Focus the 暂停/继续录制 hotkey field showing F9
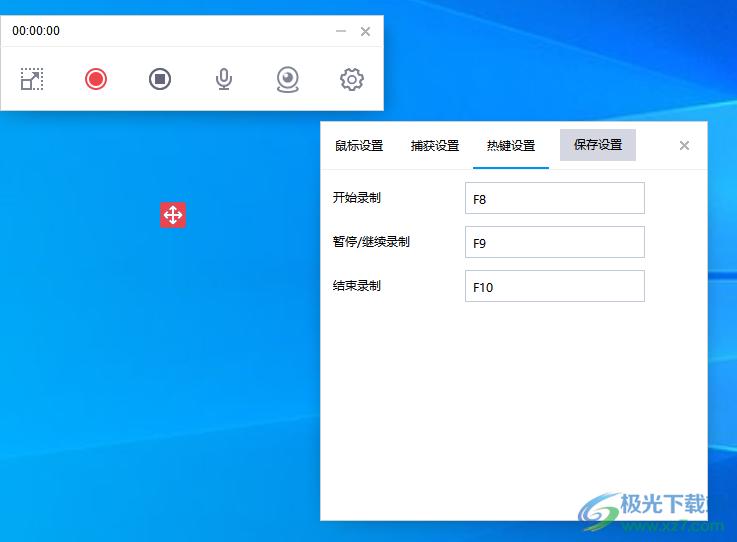737x542 pixels. coord(554,242)
